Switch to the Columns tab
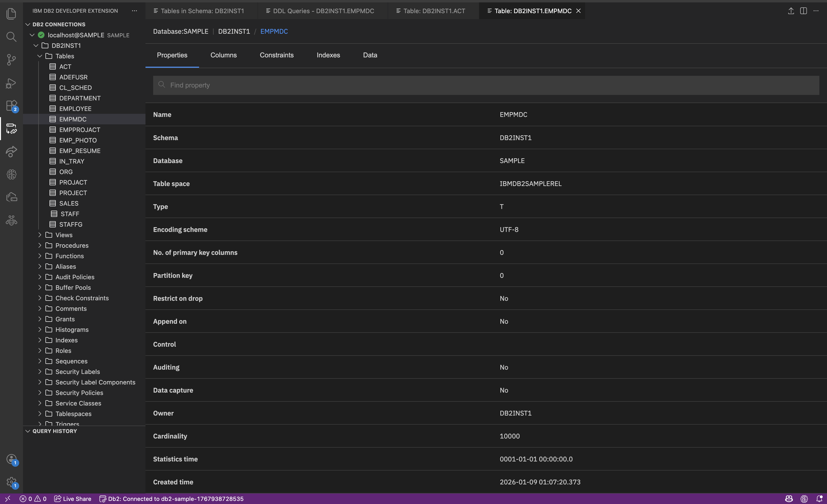Screen dimensions: 827x504 pos(223,55)
